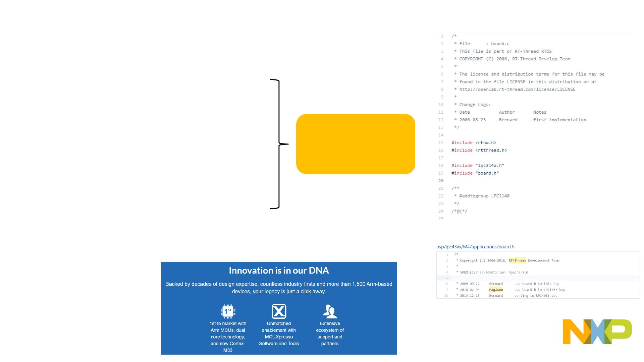Click the #include <rtthread.h> line

pos(479,150)
